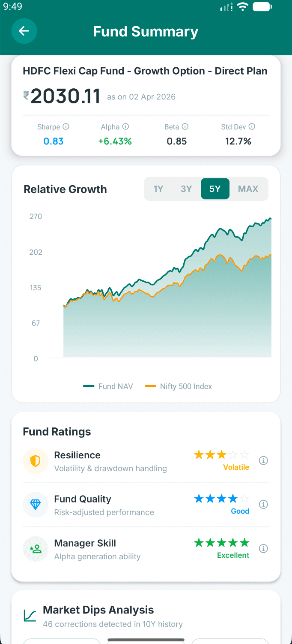Screen dimensions: 292x644
Task: Open the Fund Quality rating details
Action: tap(263, 504)
